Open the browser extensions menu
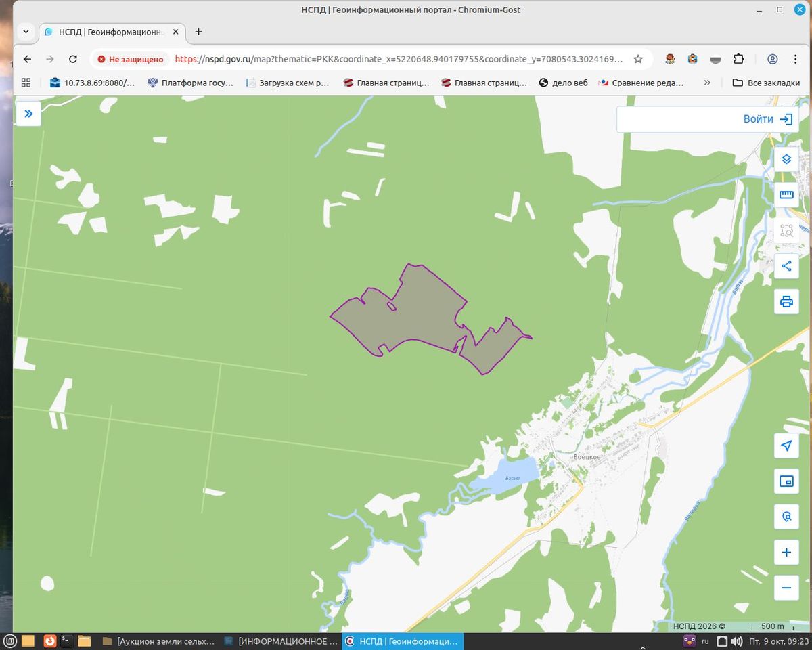Viewport: 812px width, 650px height. click(x=739, y=59)
